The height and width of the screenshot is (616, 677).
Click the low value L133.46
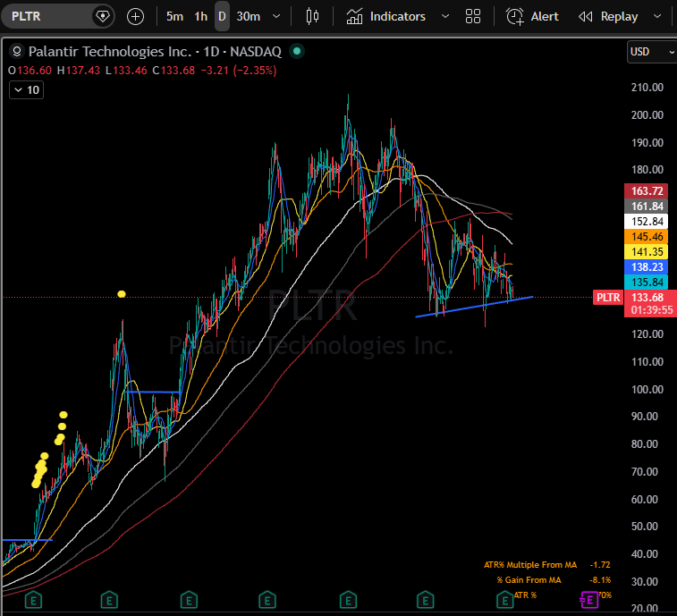[126, 71]
